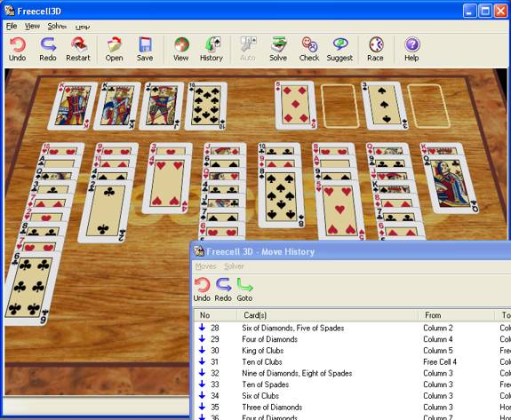Open the File menu

coord(12,26)
